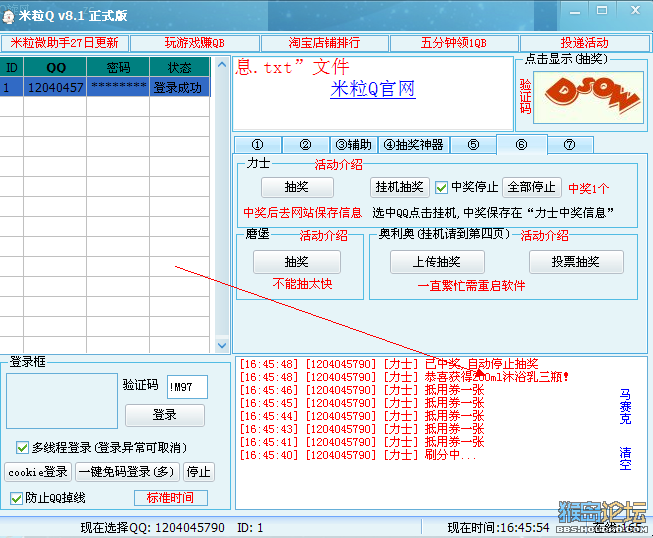Open 五分钟领1QB banner button
653x538 pixels.
454,43
